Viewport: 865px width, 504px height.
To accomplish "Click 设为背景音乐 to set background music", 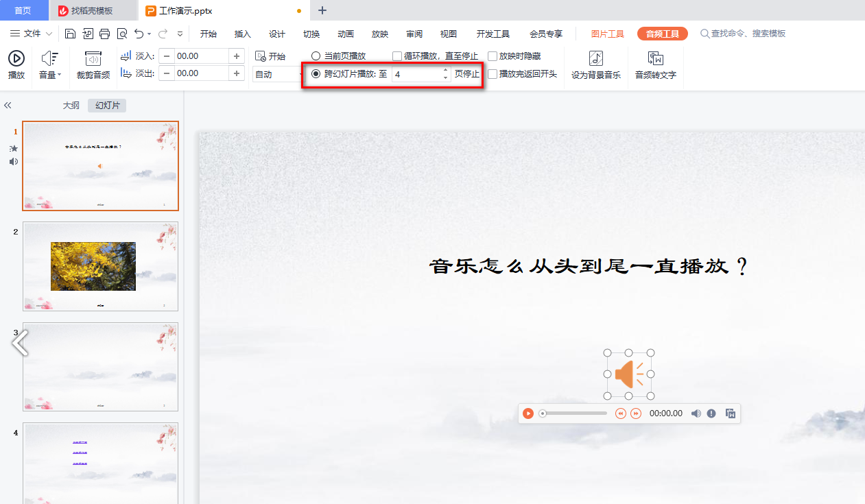I will 595,64.
